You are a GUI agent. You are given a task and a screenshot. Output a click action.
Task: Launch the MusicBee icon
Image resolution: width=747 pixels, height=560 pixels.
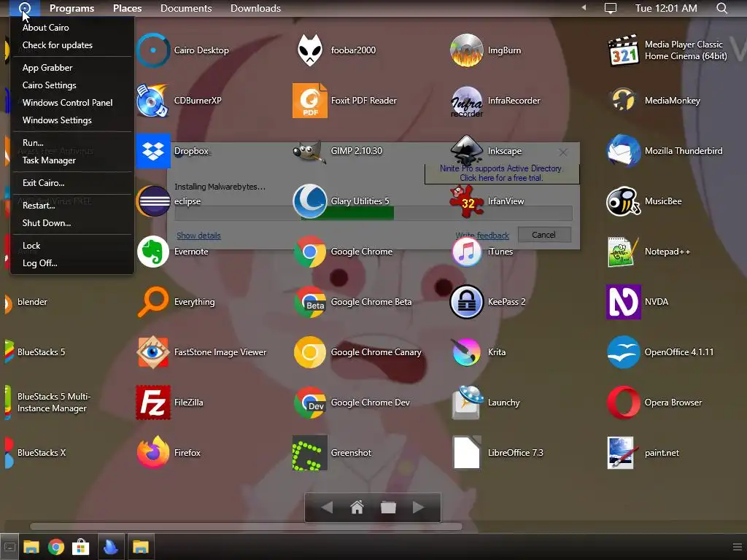623,201
